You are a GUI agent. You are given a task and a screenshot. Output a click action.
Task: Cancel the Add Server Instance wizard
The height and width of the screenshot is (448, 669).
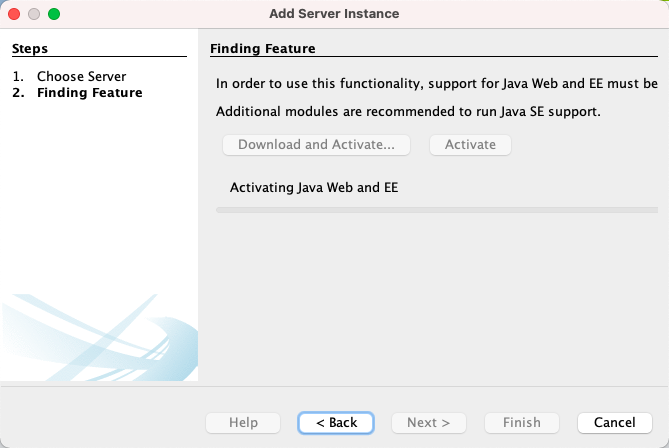click(x=614, y=422)
